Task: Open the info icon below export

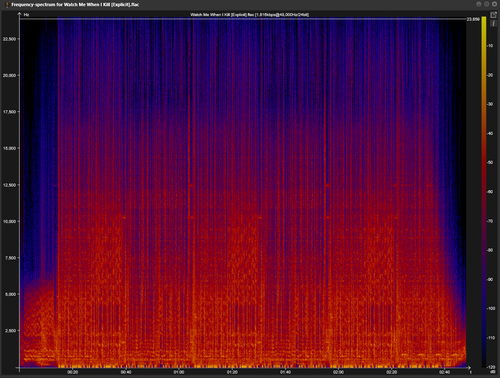Action: coord(493,23)
